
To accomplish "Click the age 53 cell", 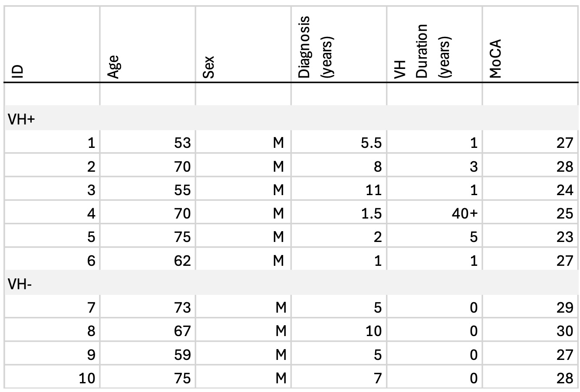I will pyautogui.click(x=181, y=143).
